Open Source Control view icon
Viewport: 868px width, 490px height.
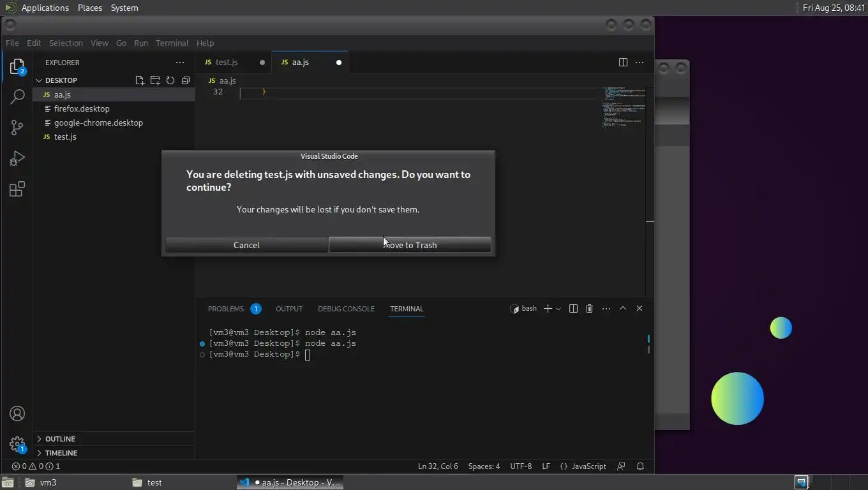click(17, 128)
